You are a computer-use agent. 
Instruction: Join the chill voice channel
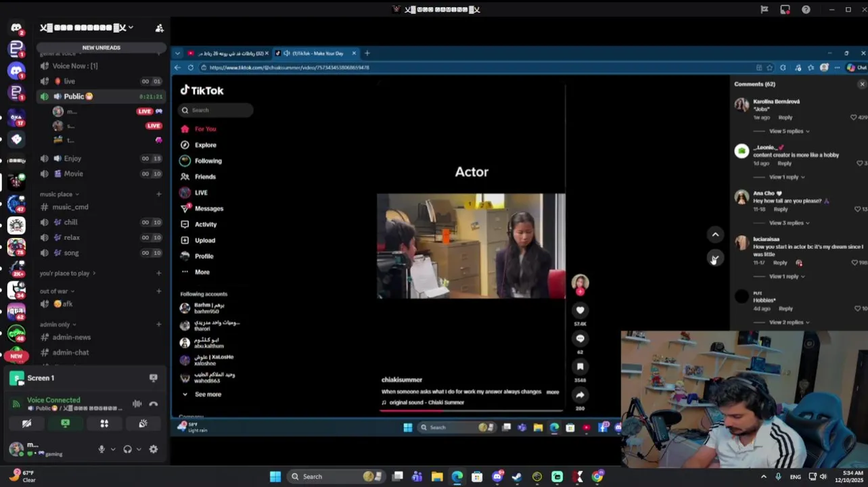coord(101,222)
